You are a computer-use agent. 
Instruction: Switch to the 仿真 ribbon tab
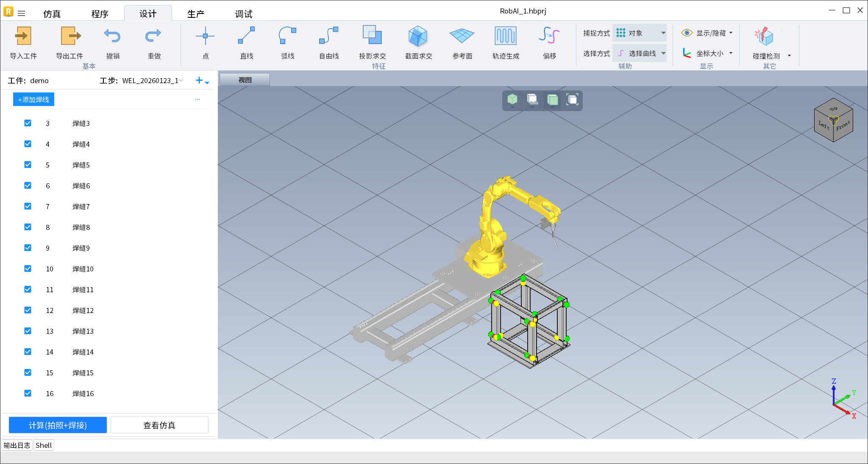coord(52,14)
